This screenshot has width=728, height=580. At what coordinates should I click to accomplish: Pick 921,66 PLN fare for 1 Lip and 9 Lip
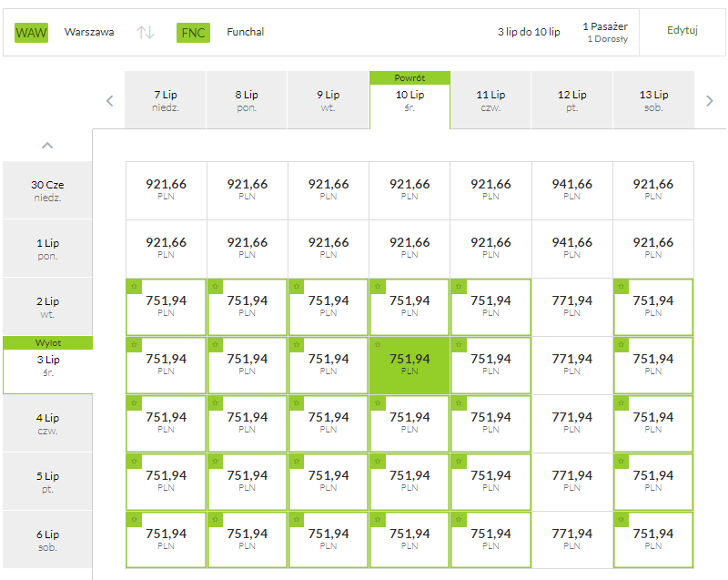[329, 249]
